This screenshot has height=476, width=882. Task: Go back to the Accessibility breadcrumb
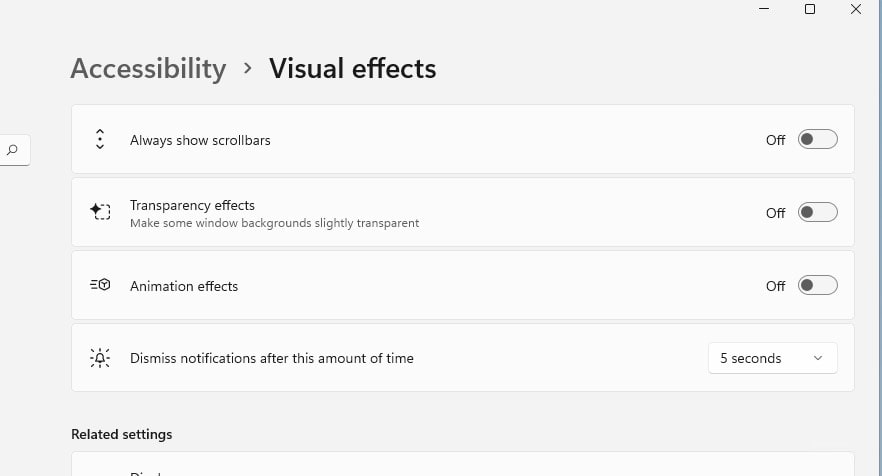(148, 69)
